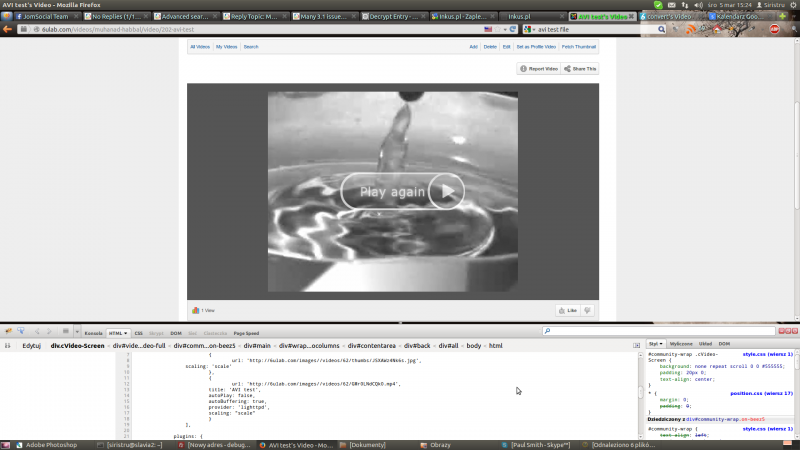Open the network indicator in top panel
Screen dimensions: 800x450
[685, 5]
